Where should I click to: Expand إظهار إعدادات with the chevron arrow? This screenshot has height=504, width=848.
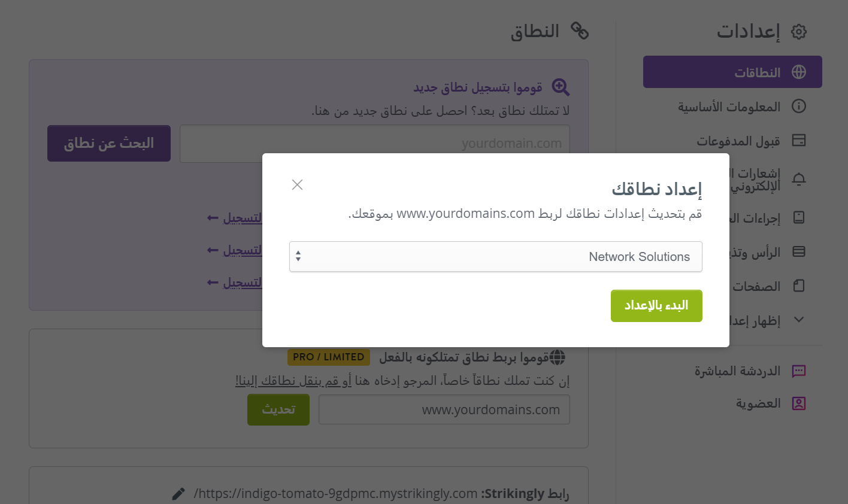tap(799, 320)
